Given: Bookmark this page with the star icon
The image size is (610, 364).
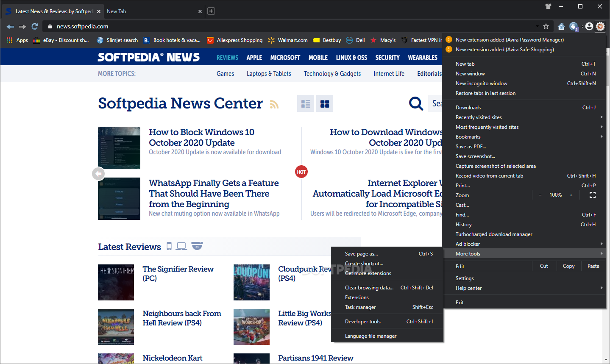Looking at the screenshot, I should 546,26.
